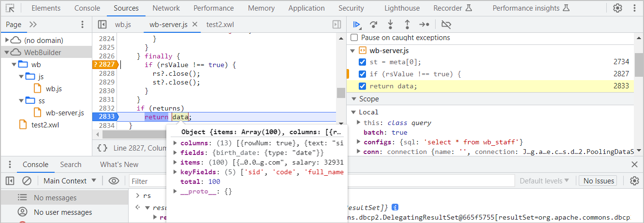Clear the console
644x223 pixels.
pos(27,181)
